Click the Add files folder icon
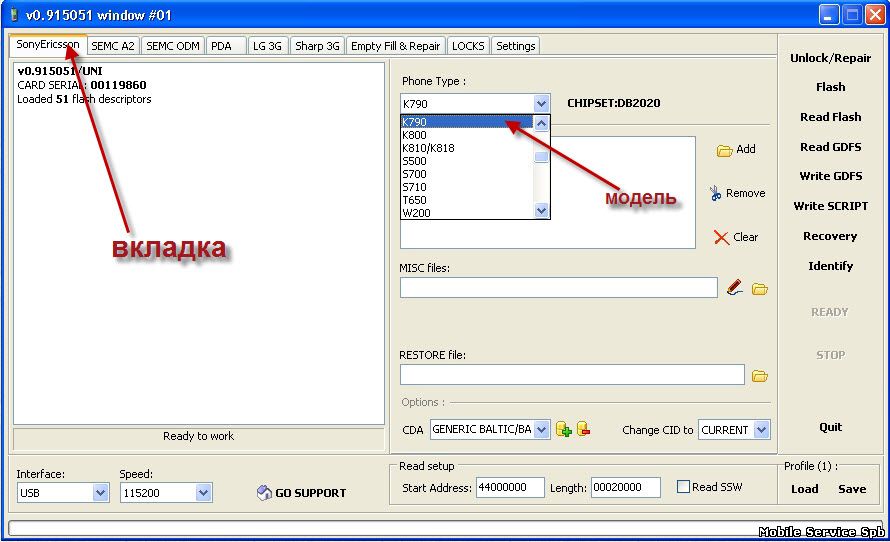The height and width of the screenshot is (542, 890). coord(724,150)
